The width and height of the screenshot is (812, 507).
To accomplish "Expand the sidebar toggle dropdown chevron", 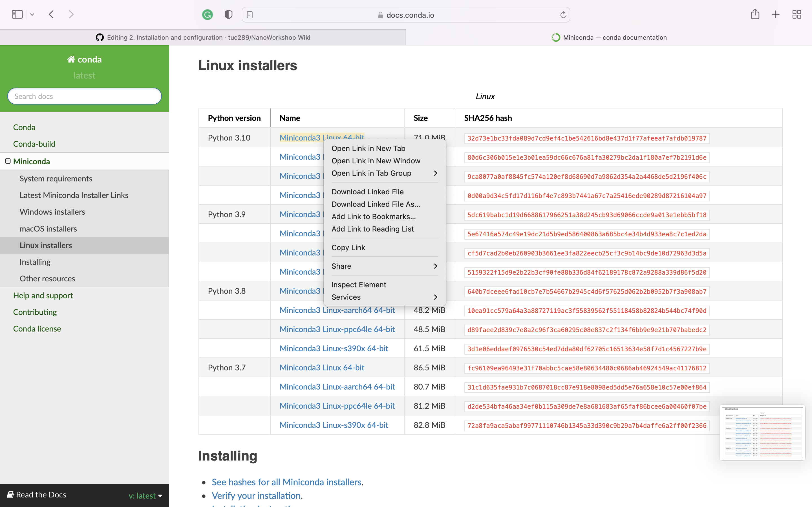I will point(32,14).
